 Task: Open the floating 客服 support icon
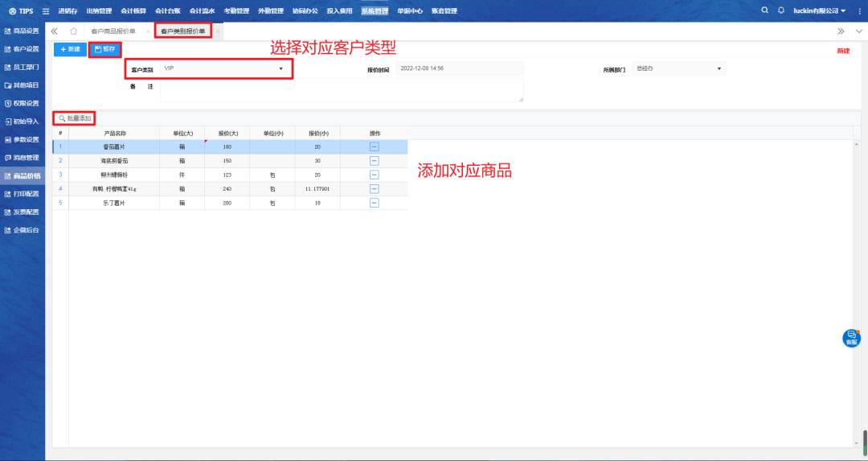(x=851, y=338)
